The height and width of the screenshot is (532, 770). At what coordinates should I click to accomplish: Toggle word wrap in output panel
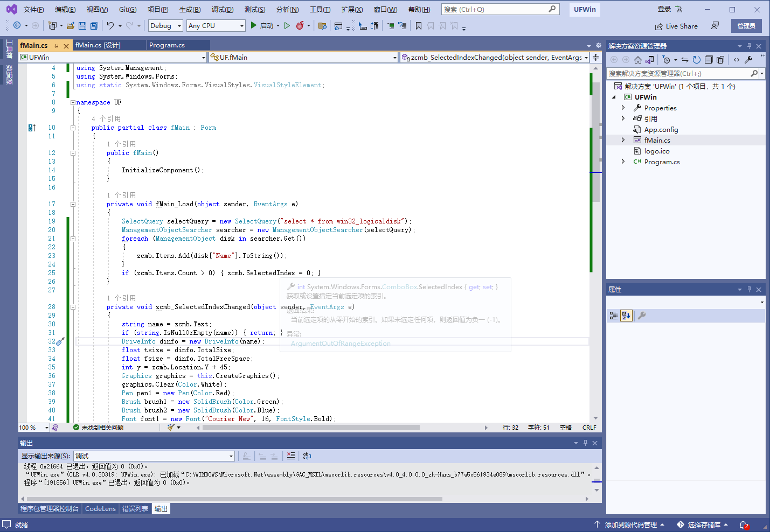tap(307, 456)
